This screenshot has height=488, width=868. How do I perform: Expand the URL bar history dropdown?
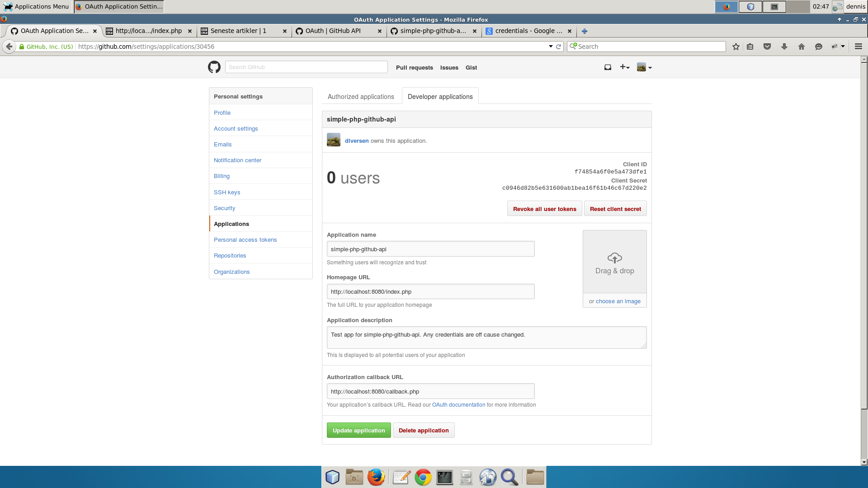tap(551, 47)
